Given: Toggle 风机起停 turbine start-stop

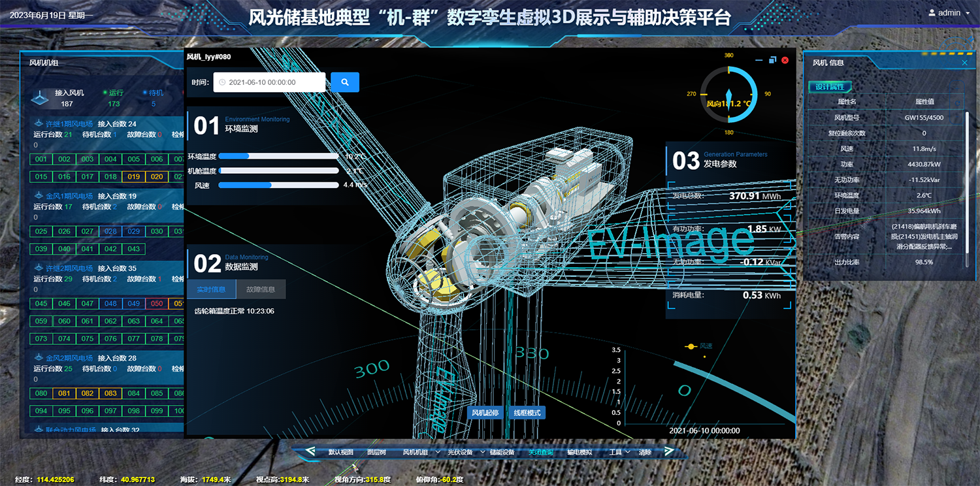Looking at the screenshot, I should pyautogui.click(x=485, y=413).
